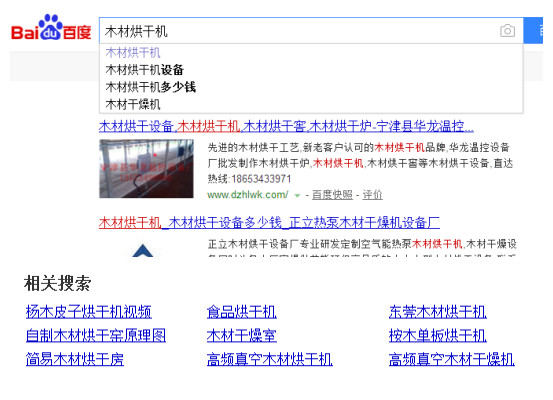
Task: Click the 华龙温控 result thumbnail image
Action: point(146,169)
